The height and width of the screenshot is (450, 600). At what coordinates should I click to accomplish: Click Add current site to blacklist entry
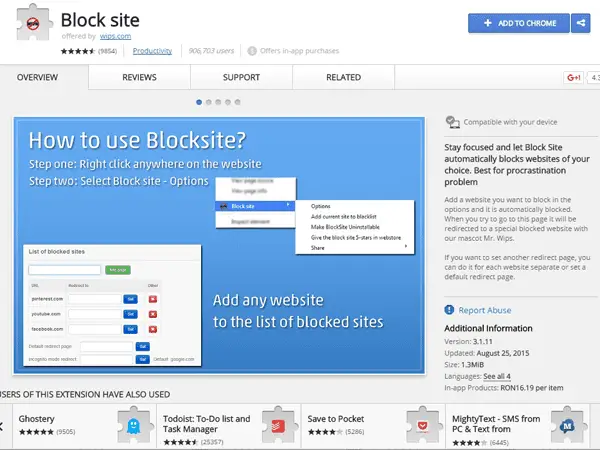[344, 217]
